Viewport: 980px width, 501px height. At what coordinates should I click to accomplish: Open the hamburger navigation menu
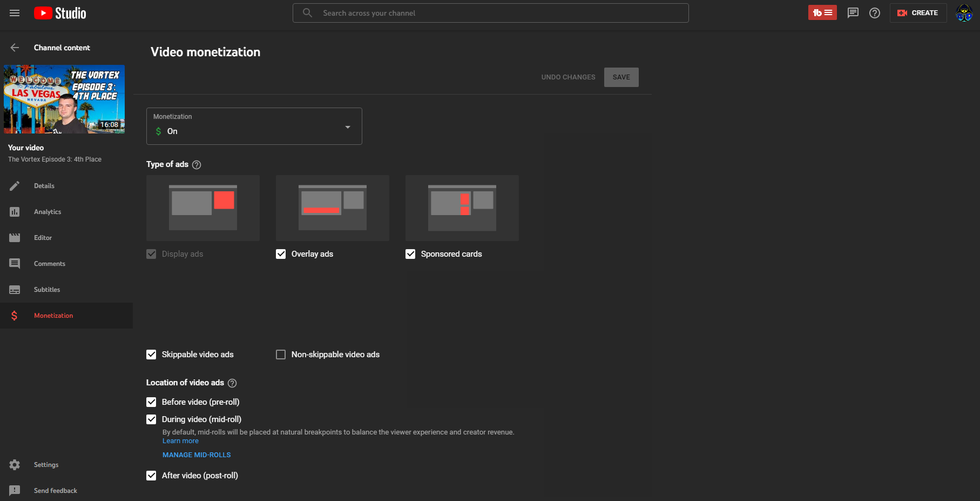coord(15,13)
